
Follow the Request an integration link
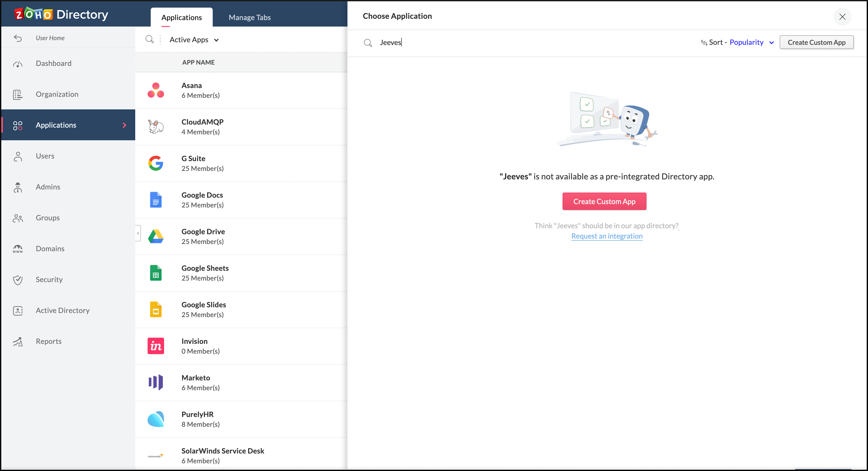pos(607,236)
